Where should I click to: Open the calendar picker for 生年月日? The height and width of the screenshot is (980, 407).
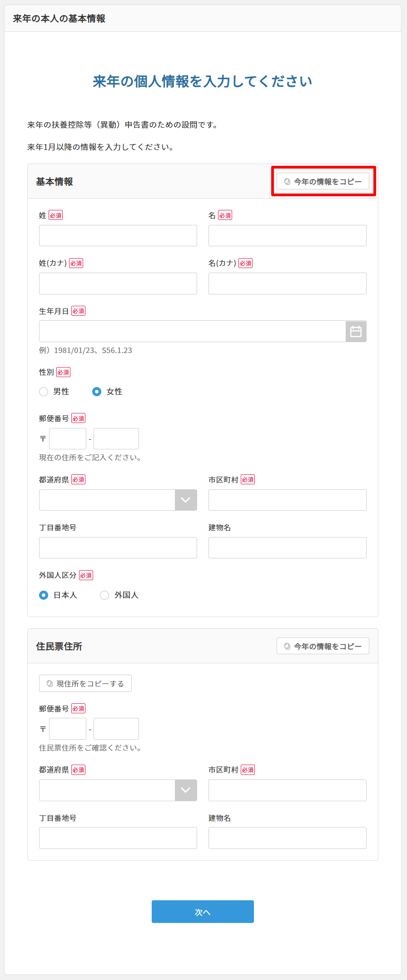coord(356,331)
